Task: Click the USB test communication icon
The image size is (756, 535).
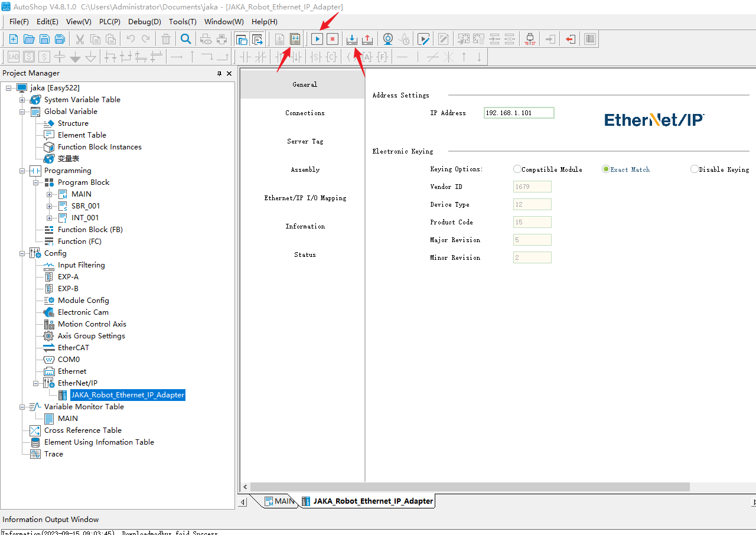Action: (x=530, y=40)
